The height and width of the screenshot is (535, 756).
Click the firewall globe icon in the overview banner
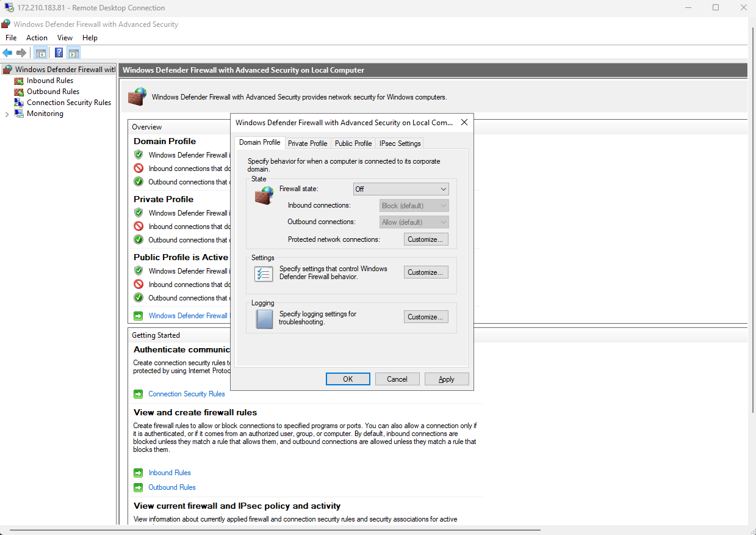pos(137,96)
